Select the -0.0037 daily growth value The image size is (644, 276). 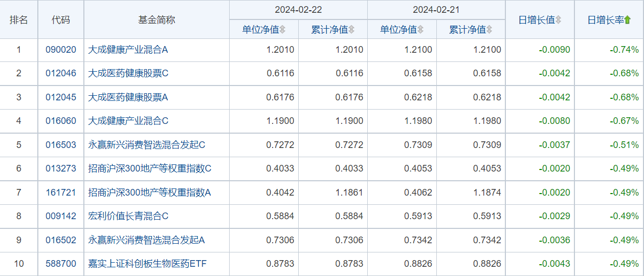click(554, 145)
